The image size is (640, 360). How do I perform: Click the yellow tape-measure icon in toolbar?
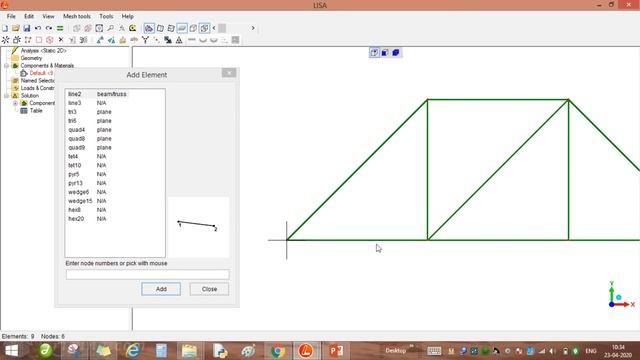133,28
